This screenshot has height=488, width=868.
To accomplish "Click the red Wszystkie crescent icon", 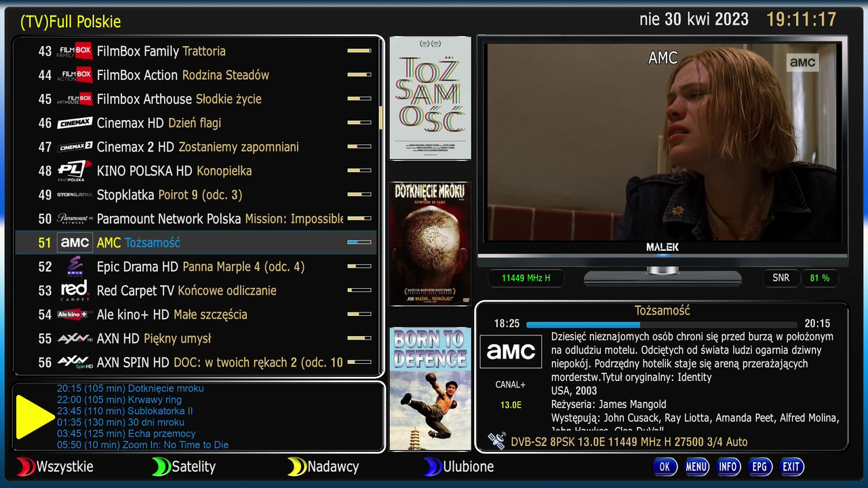I will [x=25, y=466].
